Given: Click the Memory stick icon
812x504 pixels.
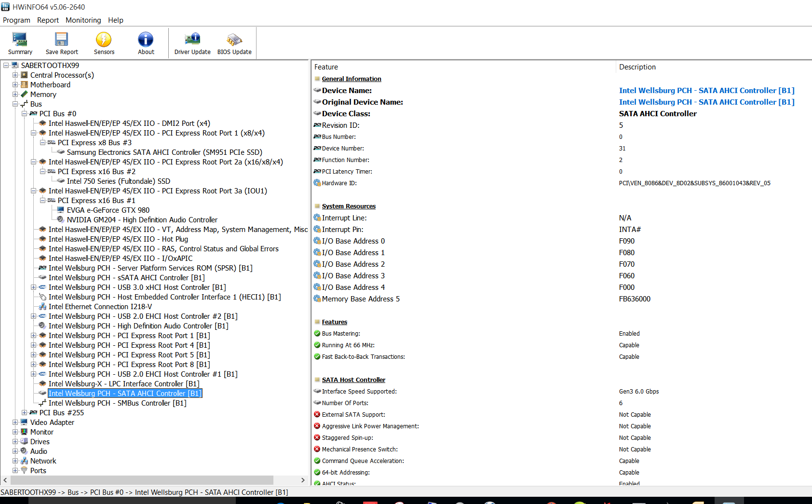Looking at the screenshot, I should pyautogui.click(x=24, y=95).
